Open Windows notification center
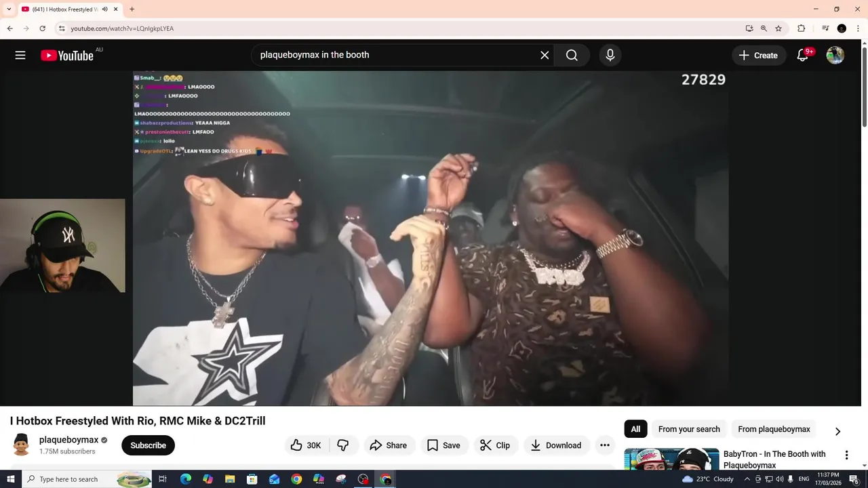868x488 pixels. 854,479
